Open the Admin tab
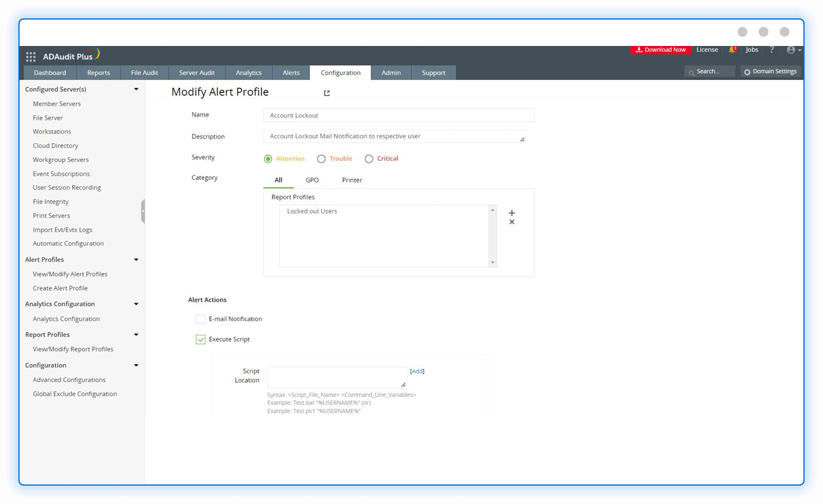Image resolution: width=823 pixels, height=504 pixels. click(391, 73)
